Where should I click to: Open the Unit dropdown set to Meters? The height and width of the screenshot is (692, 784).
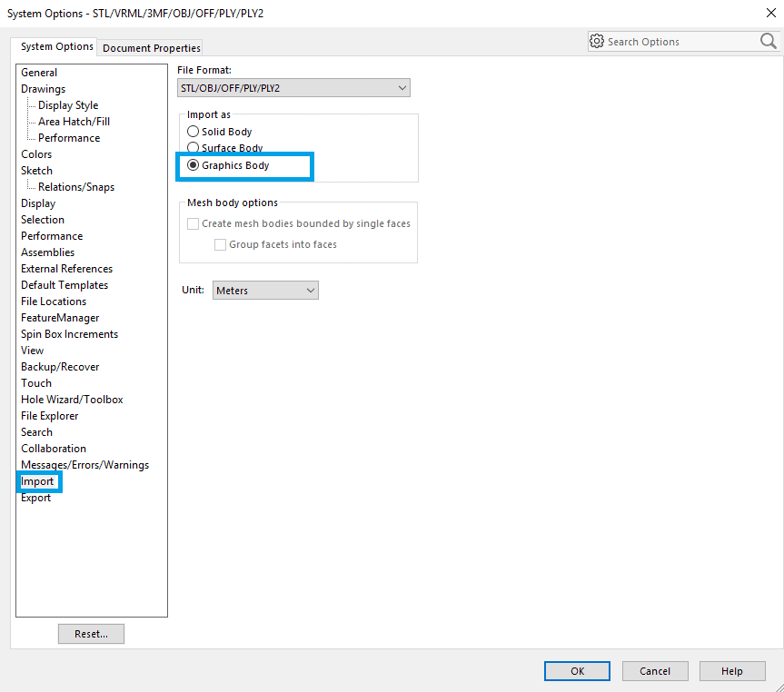point(265,291)
